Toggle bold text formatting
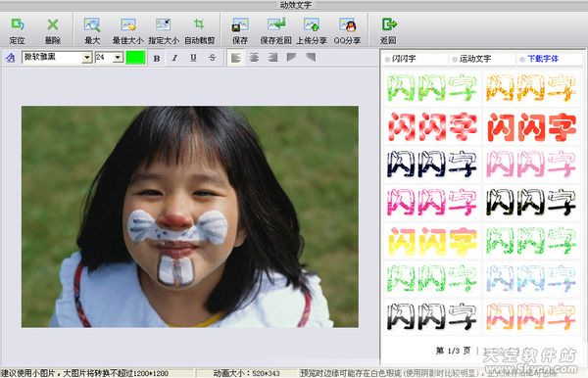The image size is (588, 378). tap(157, 58)
